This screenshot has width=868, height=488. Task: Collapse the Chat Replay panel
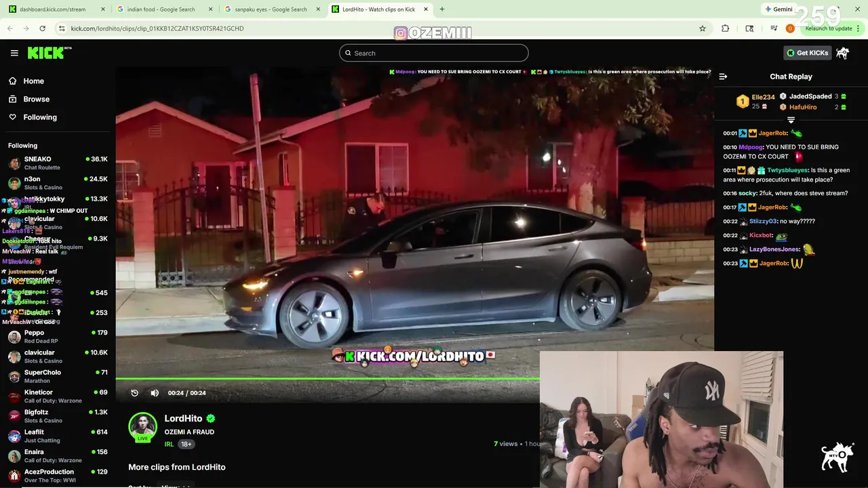723,77
